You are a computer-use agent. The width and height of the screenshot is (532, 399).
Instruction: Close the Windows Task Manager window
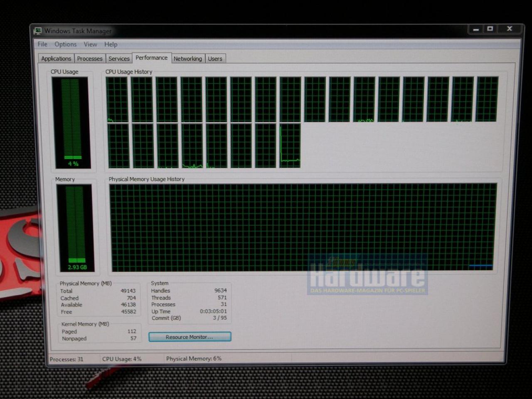510,29
